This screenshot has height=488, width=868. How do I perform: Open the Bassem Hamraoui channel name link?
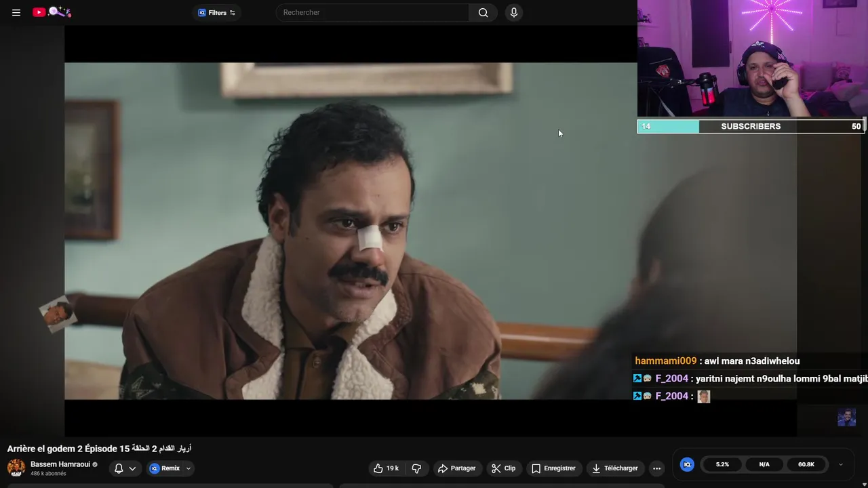[x=60, y=464]
